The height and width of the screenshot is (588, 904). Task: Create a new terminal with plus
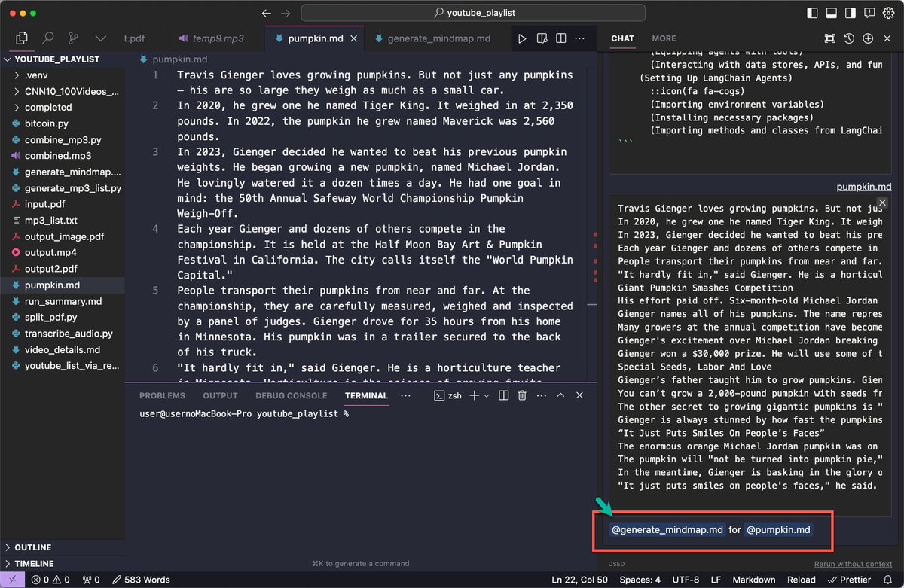point(475,395)
